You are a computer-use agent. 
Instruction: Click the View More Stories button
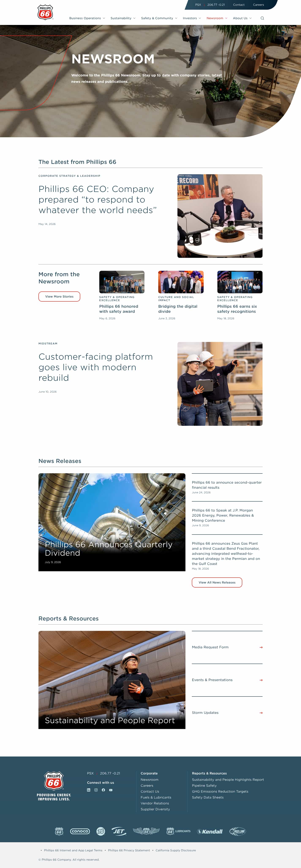click(59, 297)
